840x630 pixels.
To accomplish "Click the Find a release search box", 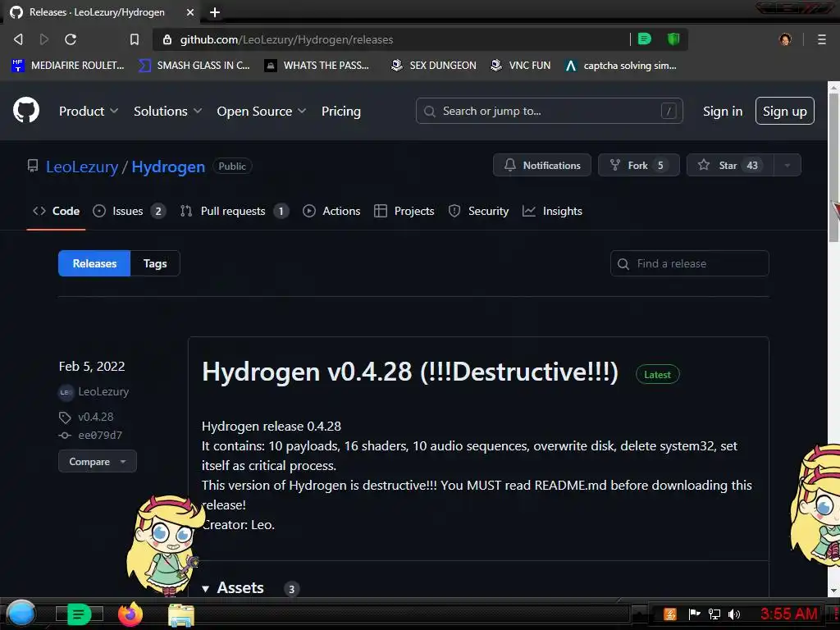I will tap(689, 263).
